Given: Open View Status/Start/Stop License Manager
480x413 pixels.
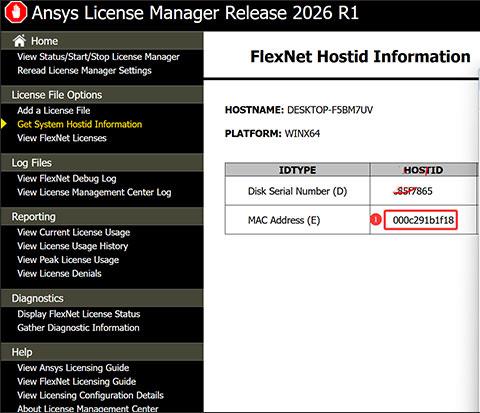Looking at the screenshot, I should coord(98,57).
